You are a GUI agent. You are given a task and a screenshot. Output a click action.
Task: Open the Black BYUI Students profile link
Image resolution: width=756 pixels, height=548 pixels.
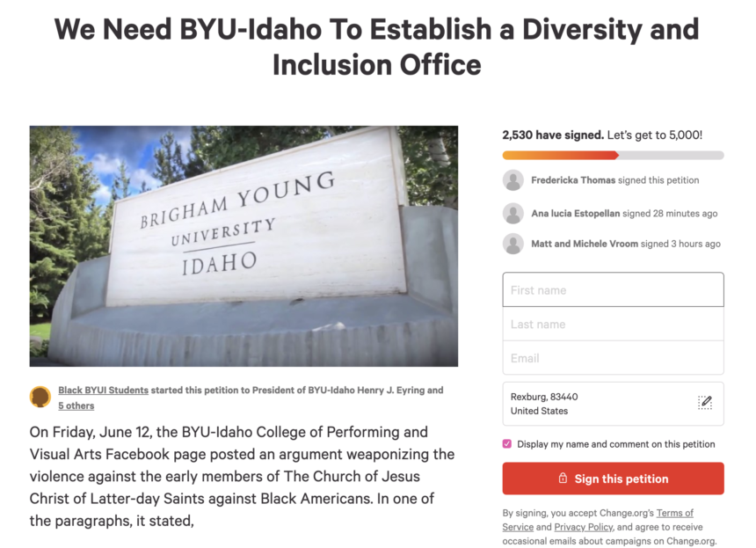[x=103, y=390]
